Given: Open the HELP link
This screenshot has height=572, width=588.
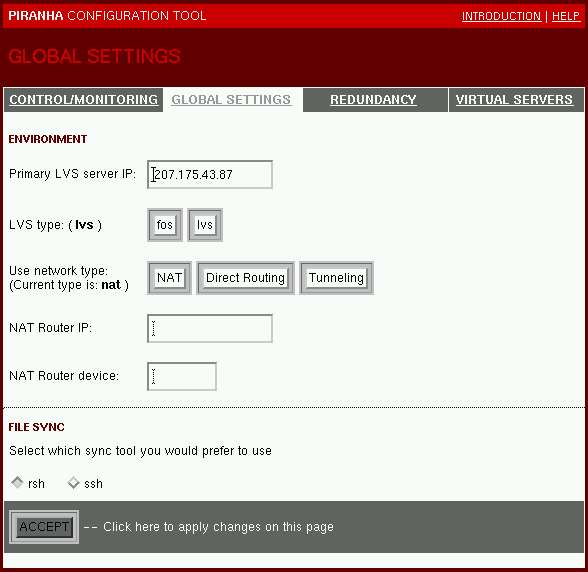Looking at the screenshot, I should click(x=566, y=16).
